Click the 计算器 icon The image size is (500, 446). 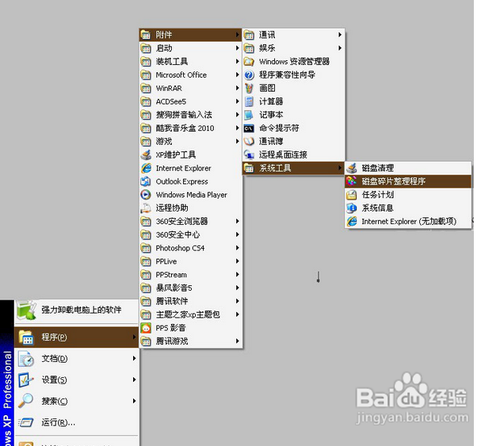(x=249, y=101)
